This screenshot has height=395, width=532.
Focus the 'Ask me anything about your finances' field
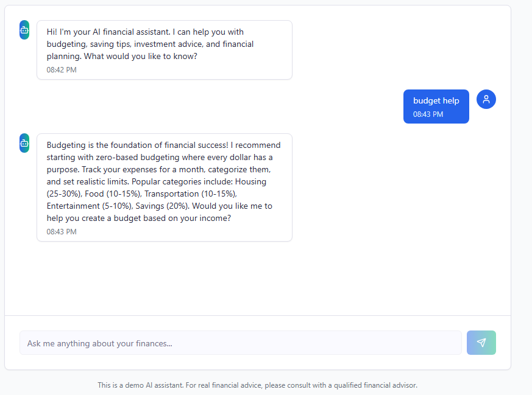click(x=241, y=343)
